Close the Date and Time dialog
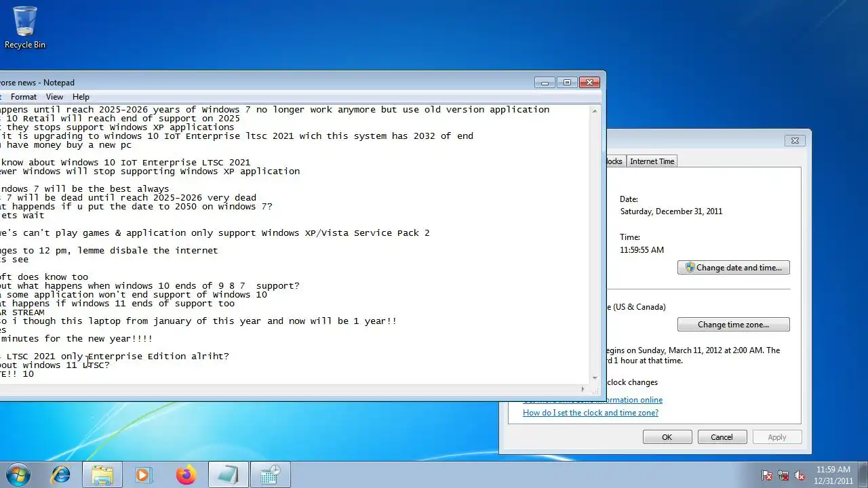 [x=795, y=141]
